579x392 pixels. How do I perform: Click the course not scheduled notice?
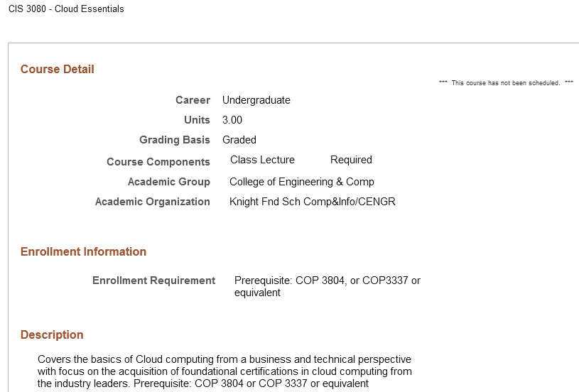tap(506, 83)
